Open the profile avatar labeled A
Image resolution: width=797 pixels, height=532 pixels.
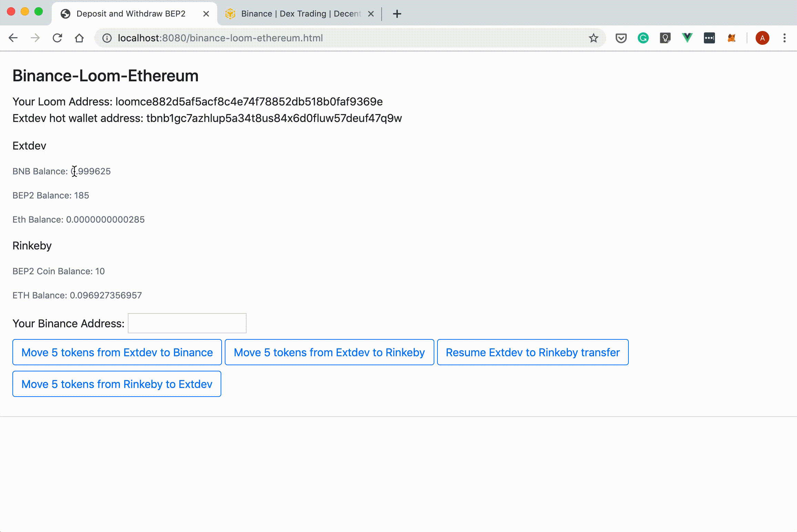[x=762, y=38]
